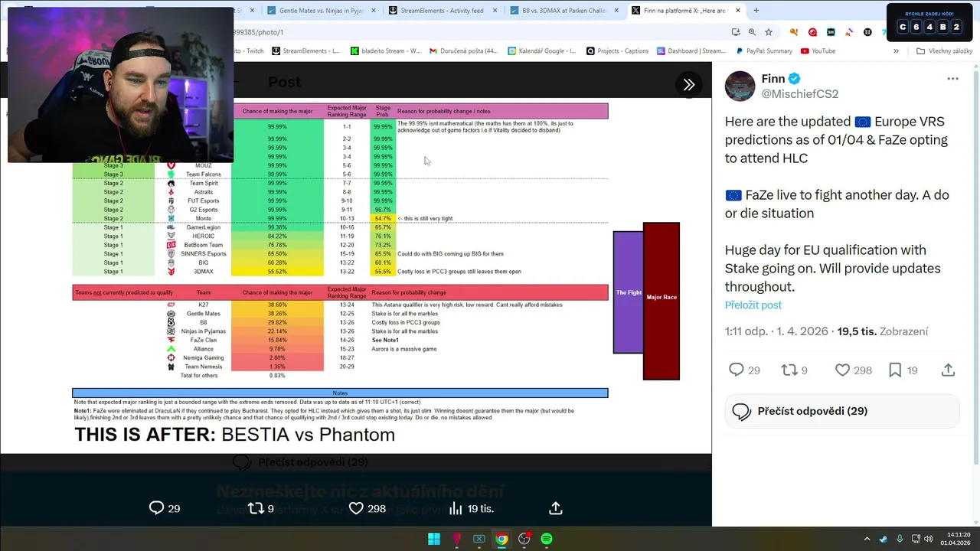
Task: Open the @MischiefCS2 handle link
Action: coord(800,94)
